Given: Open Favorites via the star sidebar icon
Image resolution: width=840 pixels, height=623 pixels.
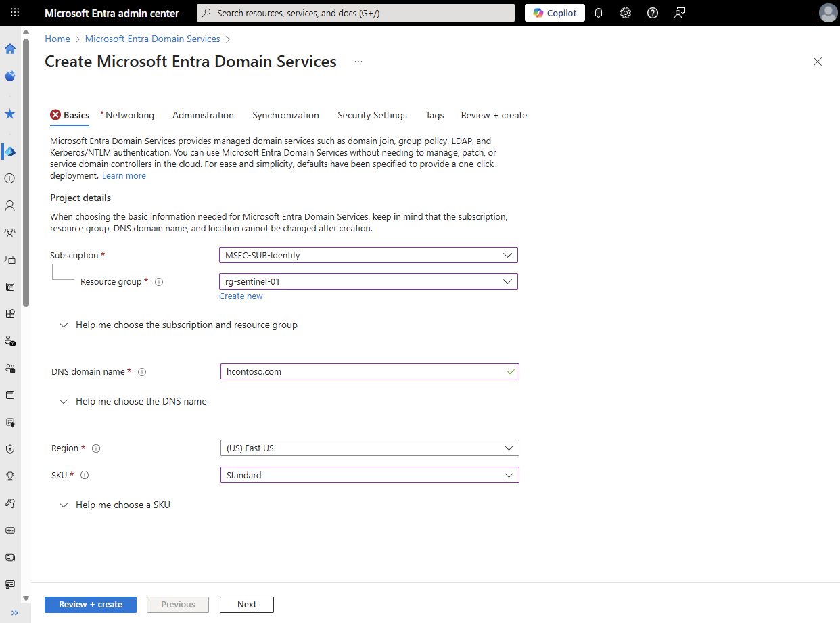Looking at the screenshot, I should click(9, 114).
